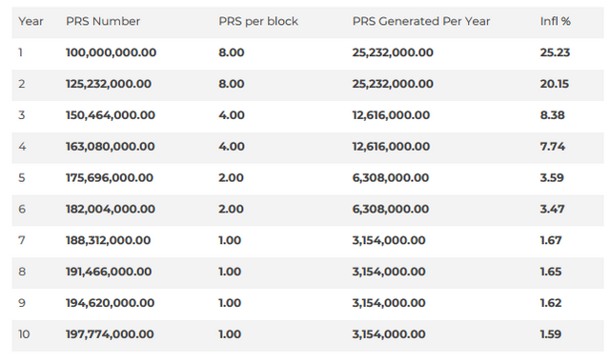Click inflation value 1.59
Screen dimensions: 610x364
point(551,334)
